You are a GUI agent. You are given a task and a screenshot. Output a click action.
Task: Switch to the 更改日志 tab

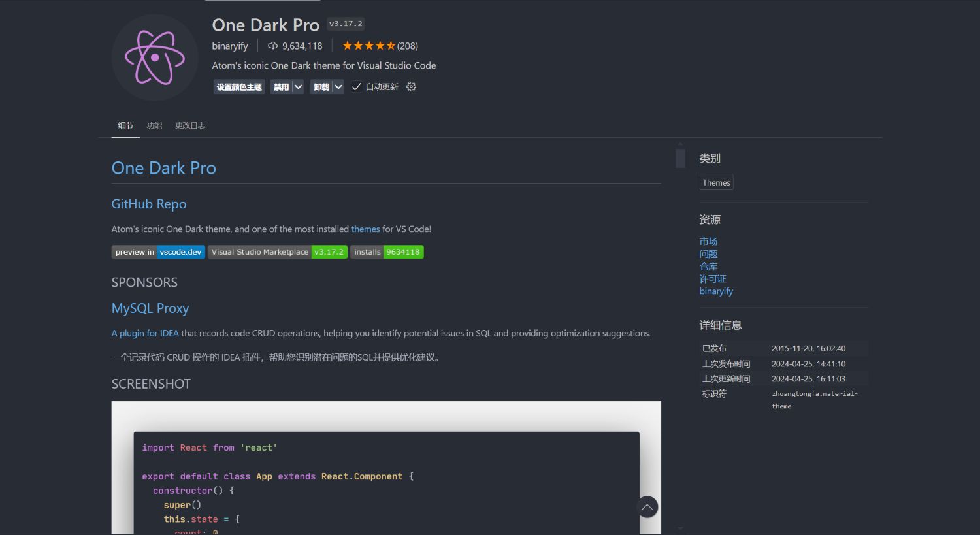click(x=190, y=125)
